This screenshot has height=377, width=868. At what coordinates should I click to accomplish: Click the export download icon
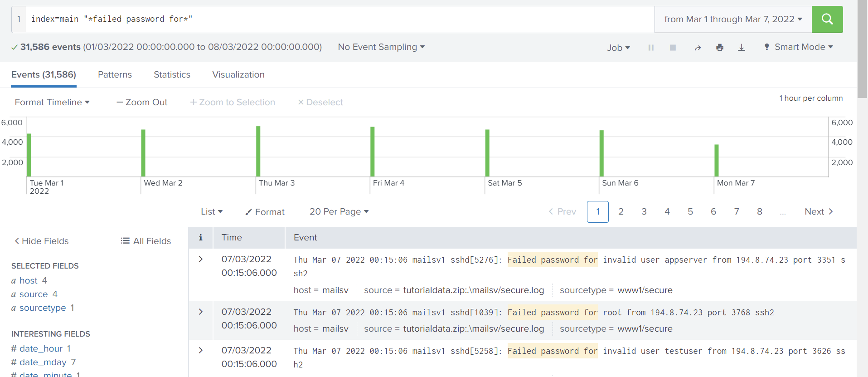pyautogui.click(x=742, y=48)
